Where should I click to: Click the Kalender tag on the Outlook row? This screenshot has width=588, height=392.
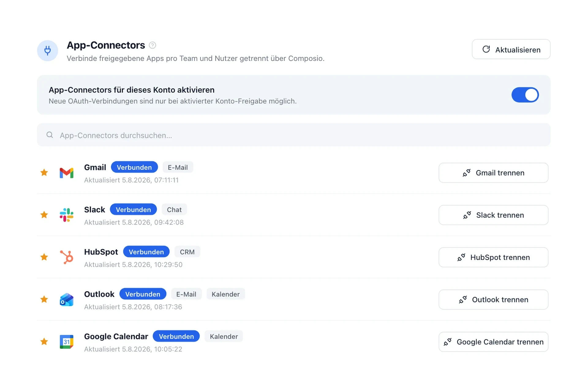tap(226, 294)
